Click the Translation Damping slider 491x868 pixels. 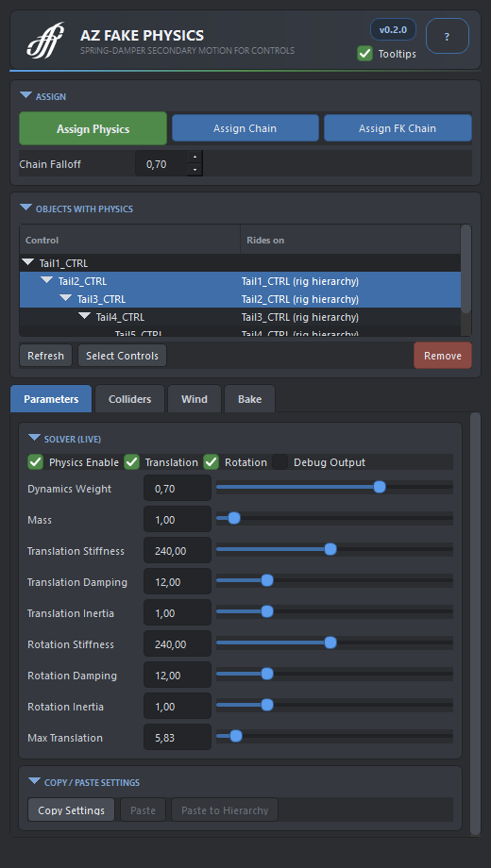(334, 580)
